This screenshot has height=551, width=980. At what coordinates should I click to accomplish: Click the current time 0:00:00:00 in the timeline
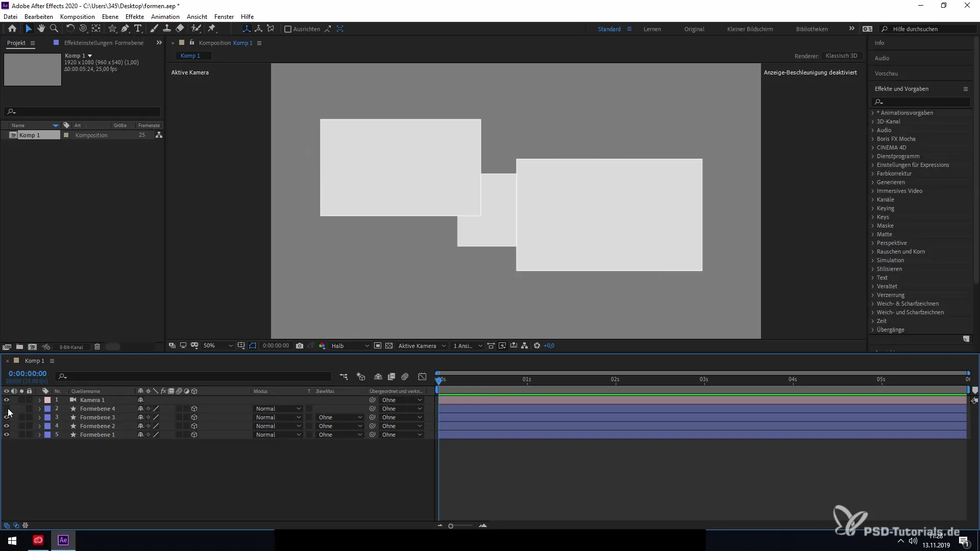(28, 374)
